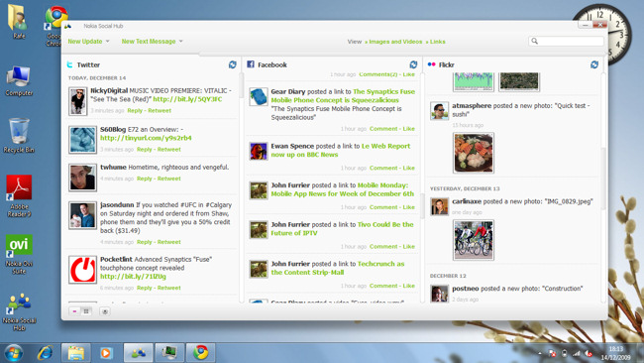The width and height of the screenshot is (644, 363).
Task: Open Le Web Report BBC News link
Action: [340, 150]
